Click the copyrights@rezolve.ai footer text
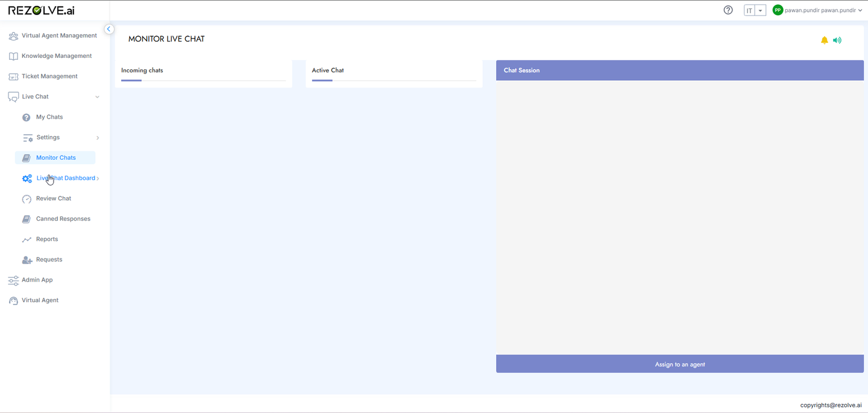 click(831, 405)
